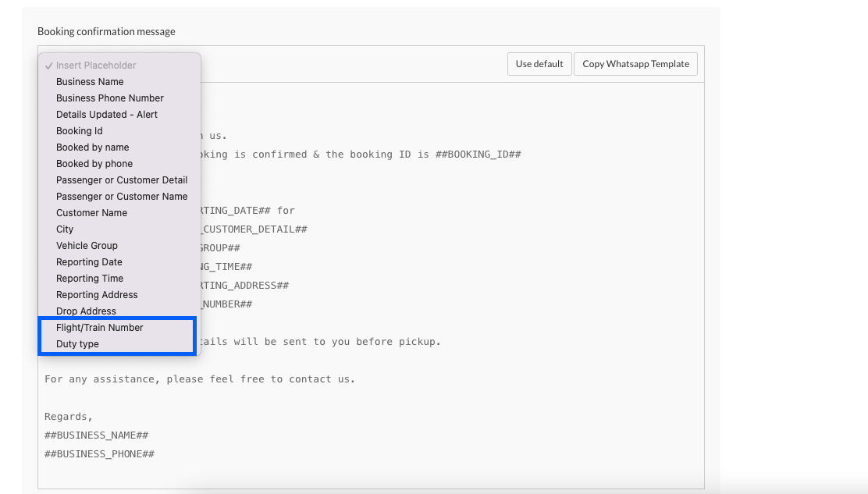Viewport: 868px width, 494px height.
Task: Click the Regards, line in the message
Action: pos(69,417)
